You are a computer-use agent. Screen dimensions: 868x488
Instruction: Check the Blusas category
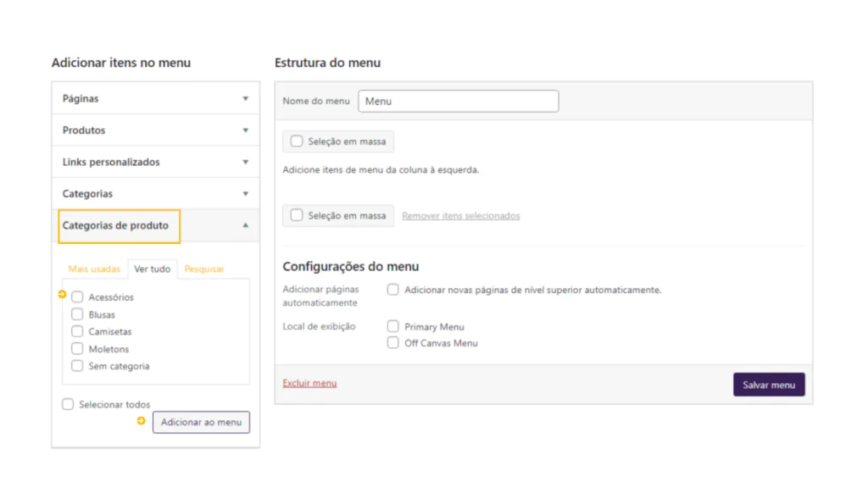[77, 314]
